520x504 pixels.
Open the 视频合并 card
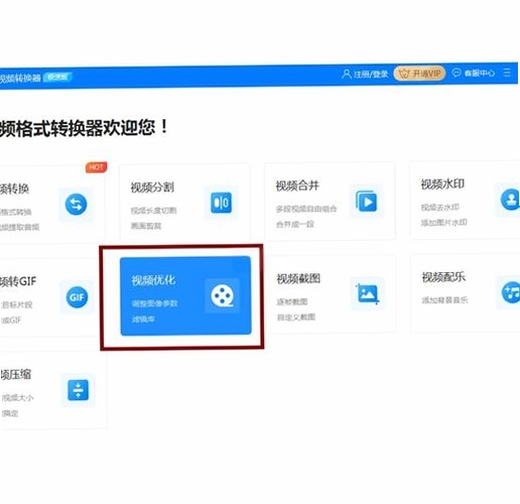point(330,201)
